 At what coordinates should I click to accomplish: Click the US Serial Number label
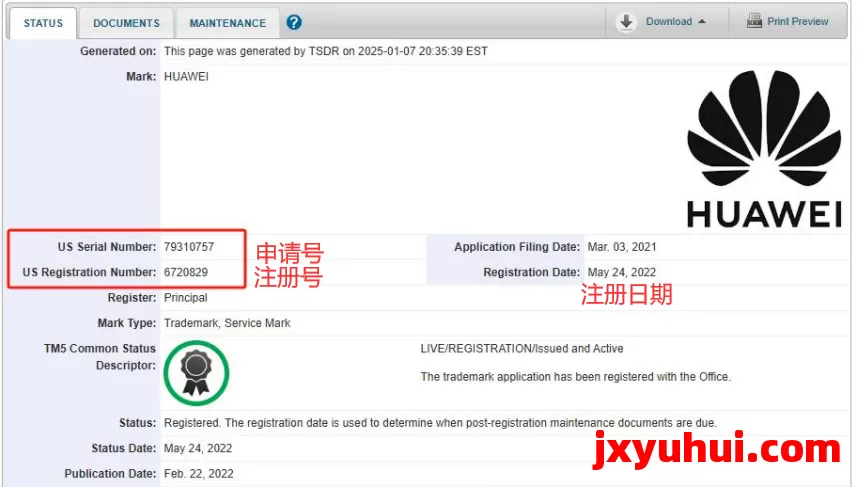click(107, 247)
